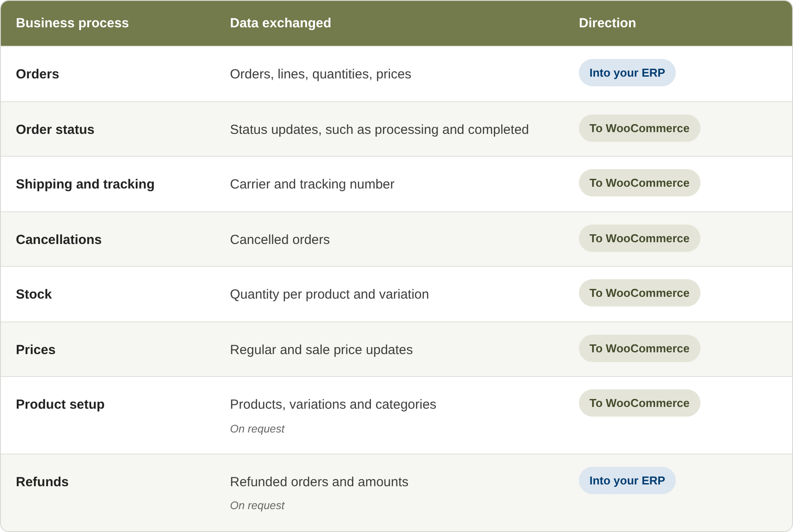Image resolution: width=793 pixels, height=532 pixels.
Task: Select the "Refunds" row label
Action: (42, 482)
